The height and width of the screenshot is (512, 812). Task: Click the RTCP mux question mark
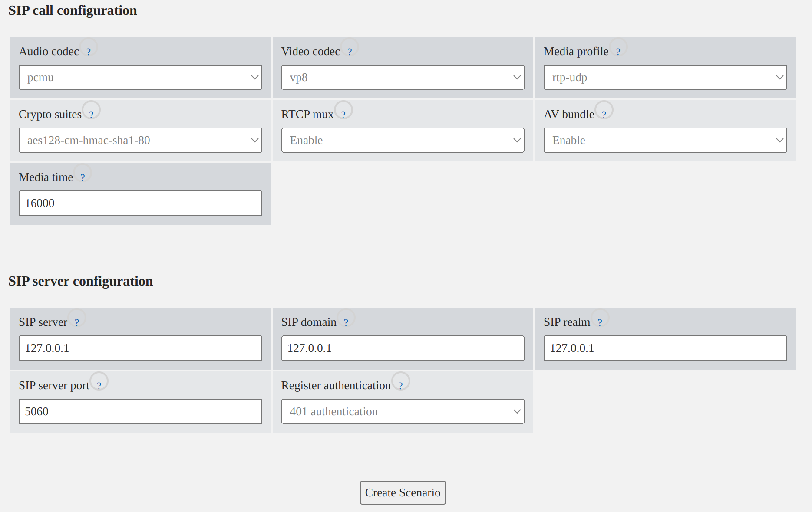click(343, 115)
